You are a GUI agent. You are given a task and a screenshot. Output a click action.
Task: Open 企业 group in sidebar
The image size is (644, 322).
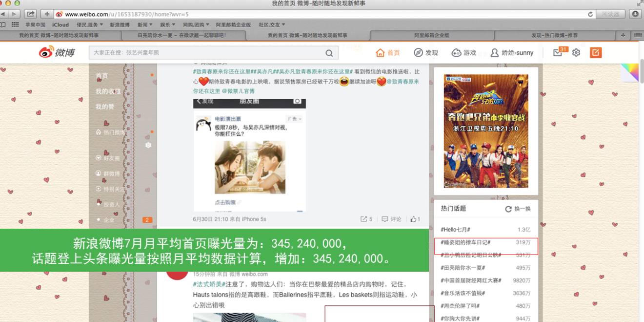tap(105, 220)
